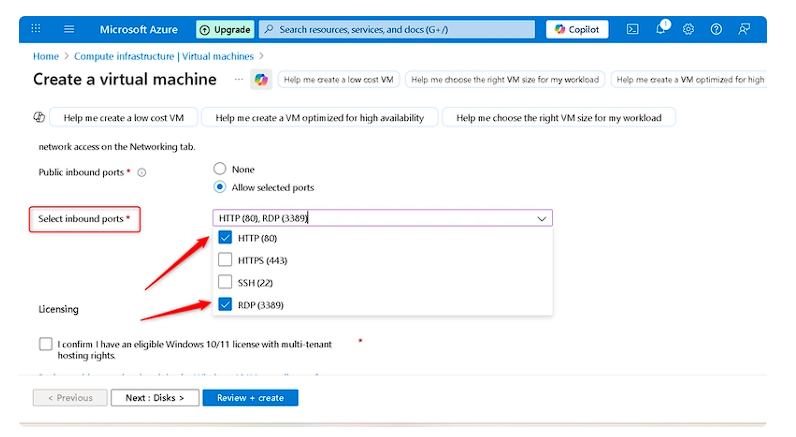The image size is (796, 437).
Task: Open the notifications bell
Action: (661, 29)
